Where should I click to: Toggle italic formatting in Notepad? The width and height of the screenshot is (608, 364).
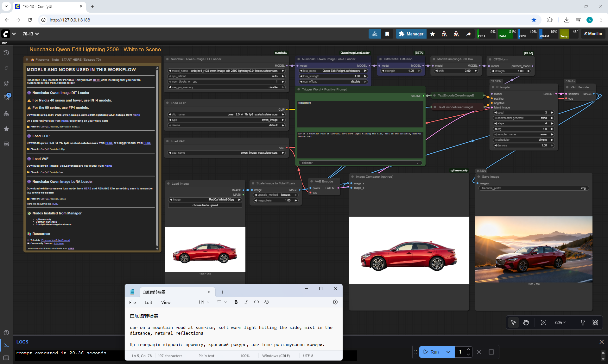[x=246, y=302]
